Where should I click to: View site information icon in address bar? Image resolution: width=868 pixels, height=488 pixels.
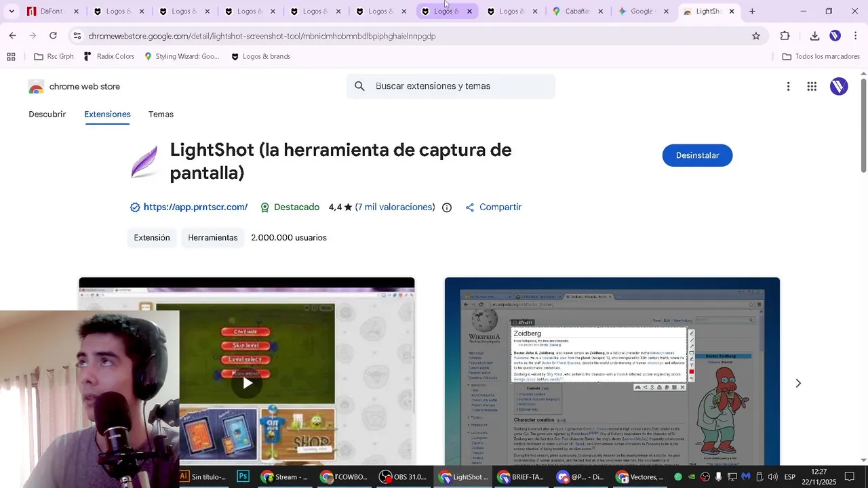click(77, 36)
